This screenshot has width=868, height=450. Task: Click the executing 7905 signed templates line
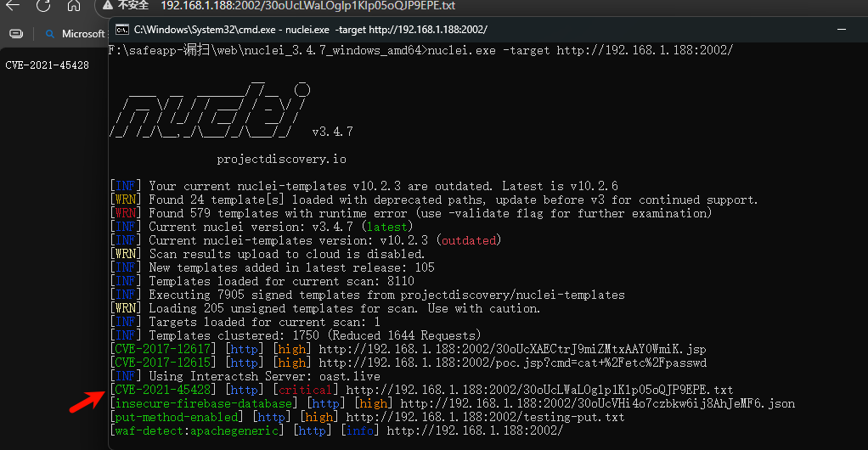368,295
